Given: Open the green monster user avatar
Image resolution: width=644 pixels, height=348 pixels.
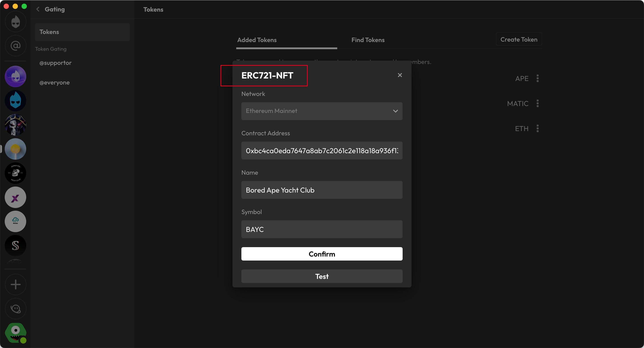Looking at the screenshot, I should [x=15, y=333].
